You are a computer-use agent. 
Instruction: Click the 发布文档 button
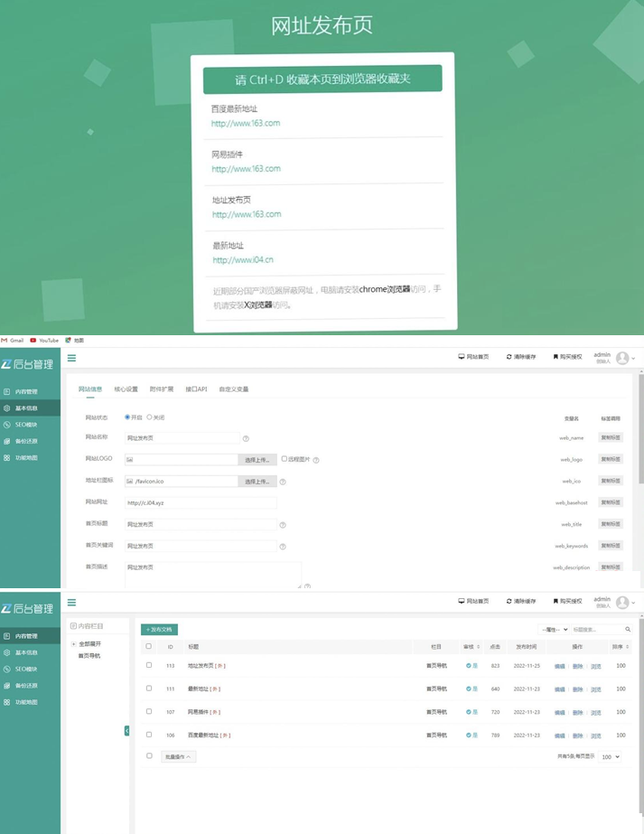tap(160, 629)
